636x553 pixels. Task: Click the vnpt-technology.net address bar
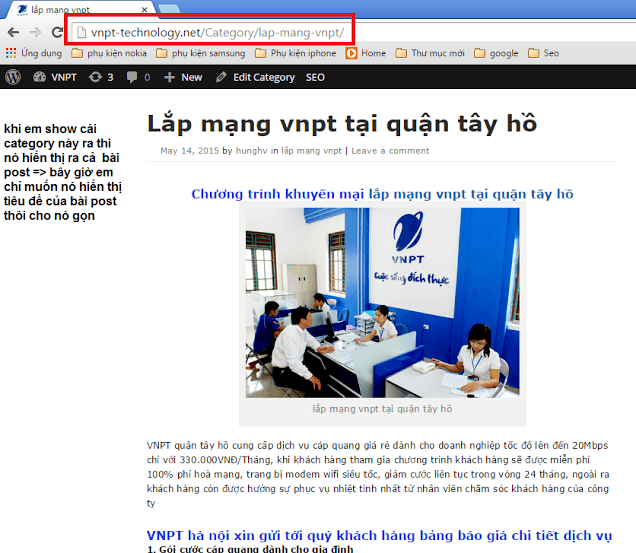coord(352,32)
